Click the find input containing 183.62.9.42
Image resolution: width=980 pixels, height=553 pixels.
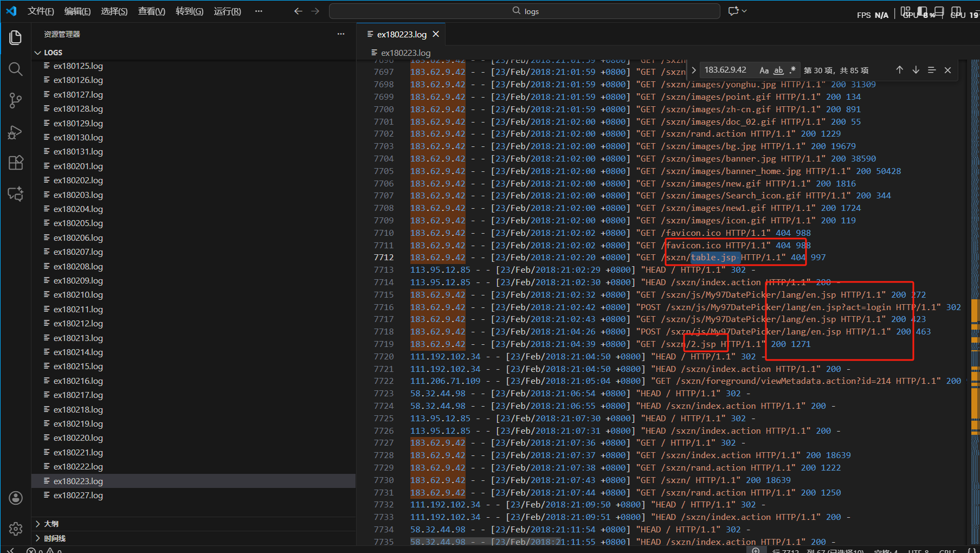pos(726,70)
